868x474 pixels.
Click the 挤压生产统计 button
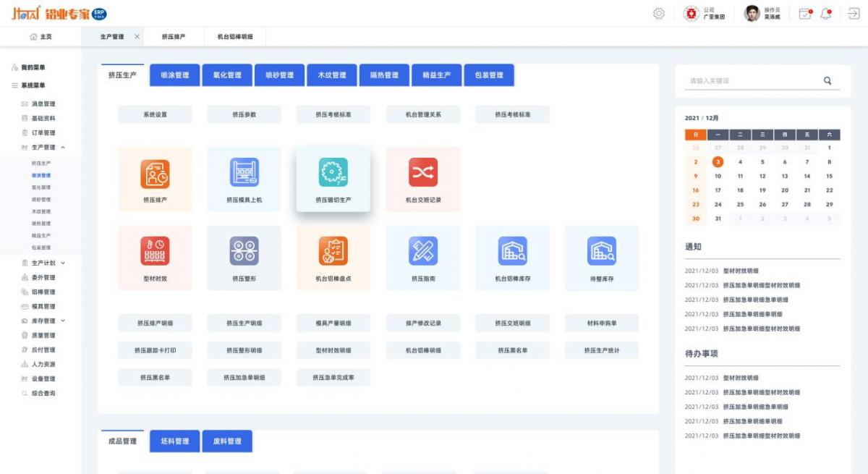click(601, 350)
